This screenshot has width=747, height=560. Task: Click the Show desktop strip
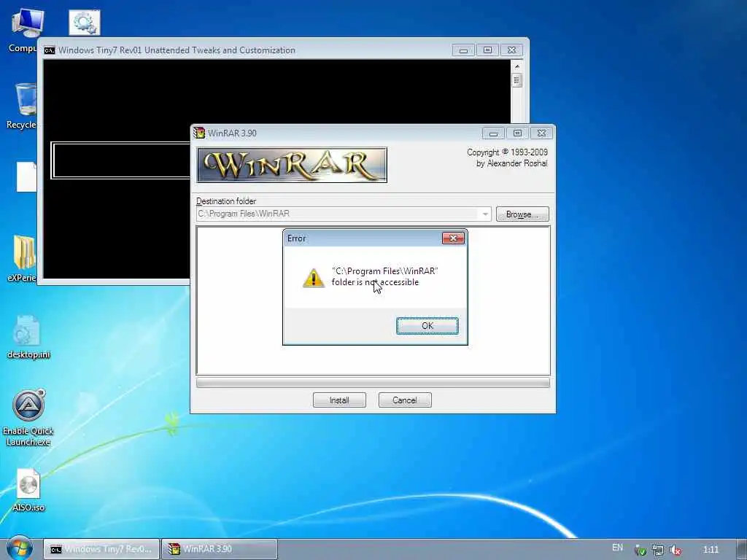(x=742, y=549)
